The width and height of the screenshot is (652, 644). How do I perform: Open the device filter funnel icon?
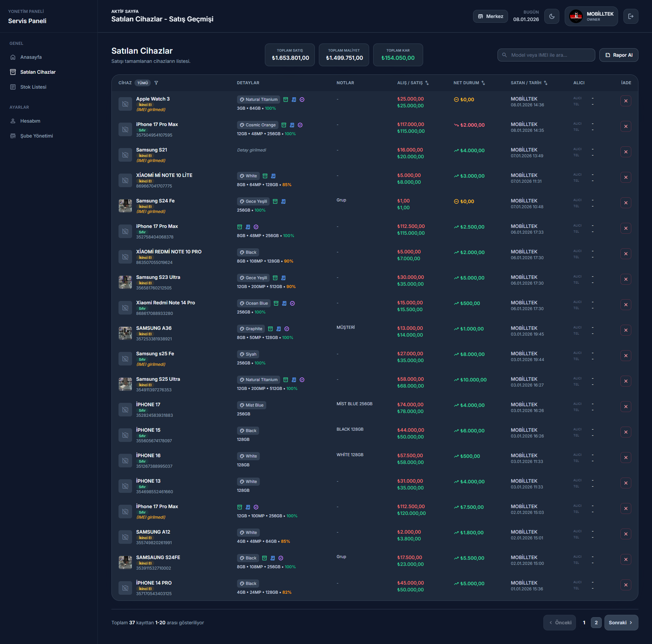tap(156, 83)
